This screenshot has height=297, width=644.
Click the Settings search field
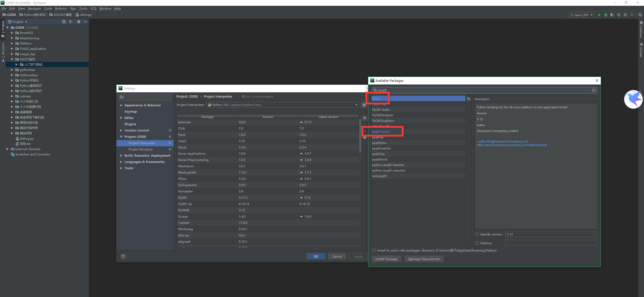click(x=145, y=97)
